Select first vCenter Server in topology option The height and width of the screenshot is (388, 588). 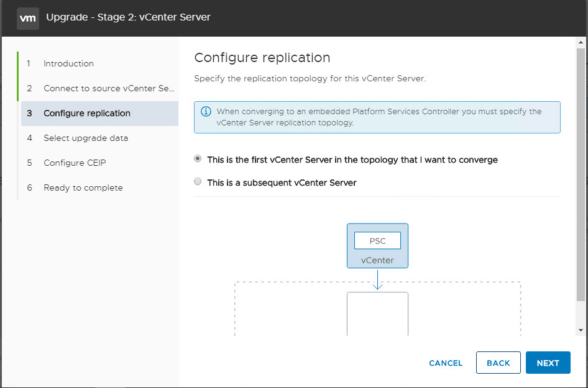point(198,159)
